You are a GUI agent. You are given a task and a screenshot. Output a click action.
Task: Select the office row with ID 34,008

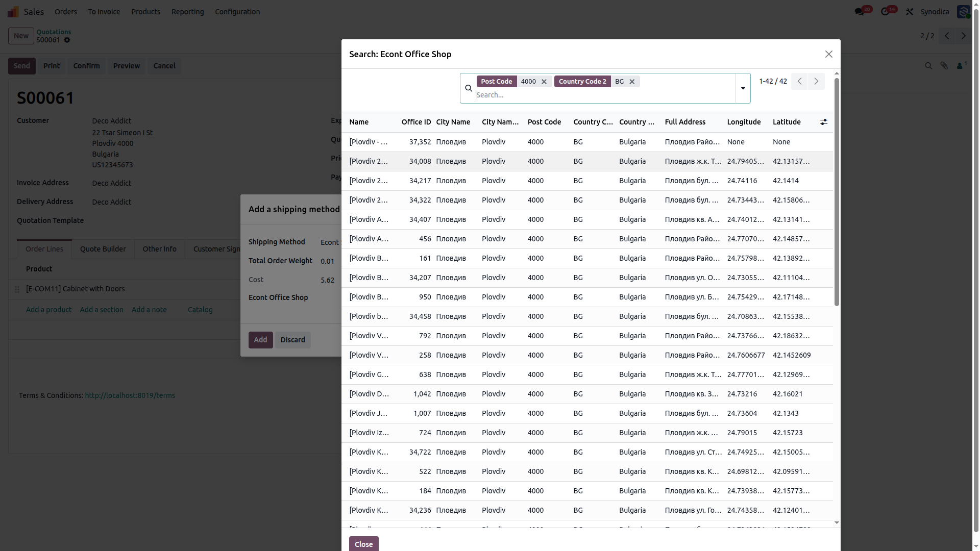587,161
